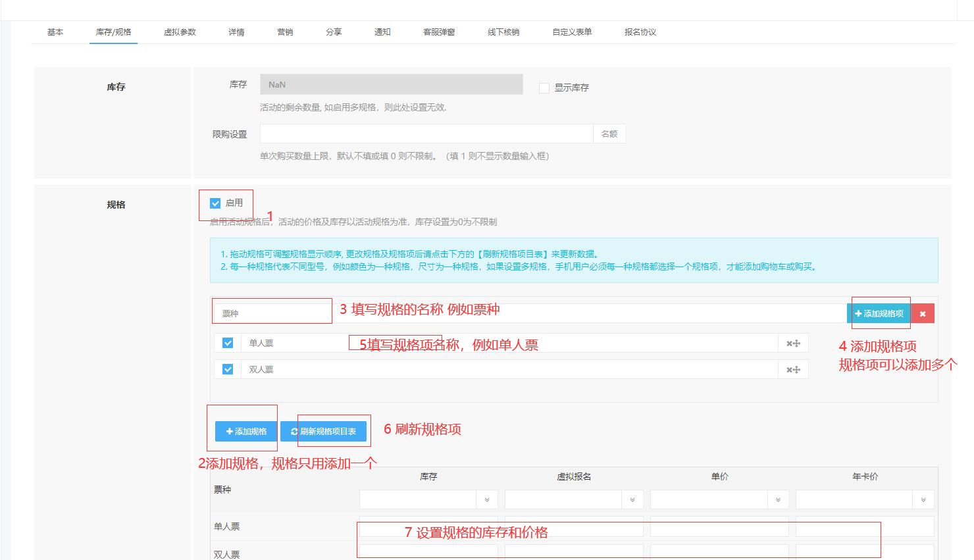This screenshot has height=560, width=974.
Task: Edit the 票种 specification name field
Action: coord(530,314)
